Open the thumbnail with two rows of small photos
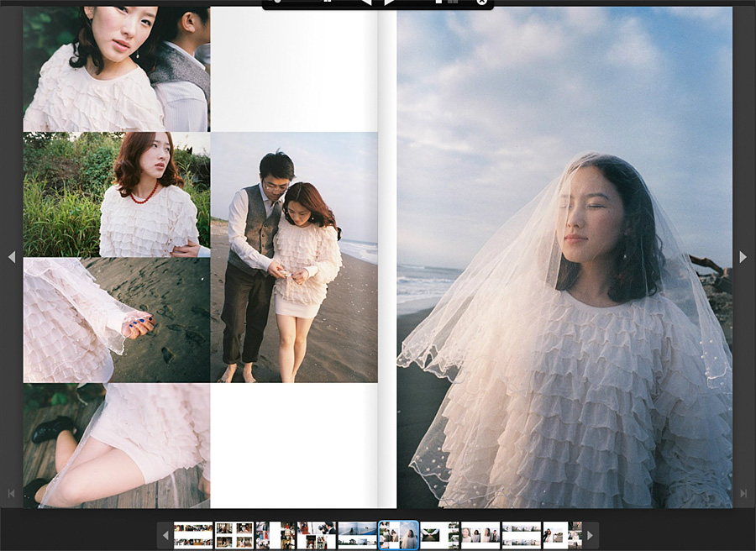This screenshot has width=756, height=551. coord(193,535)
